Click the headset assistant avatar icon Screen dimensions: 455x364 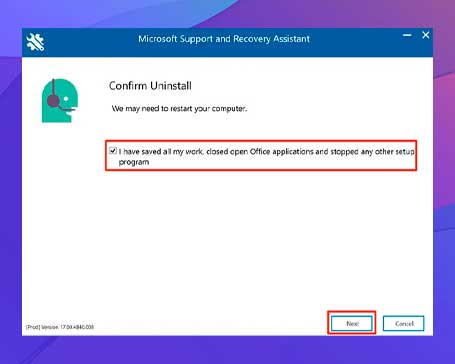coord(60,100)
